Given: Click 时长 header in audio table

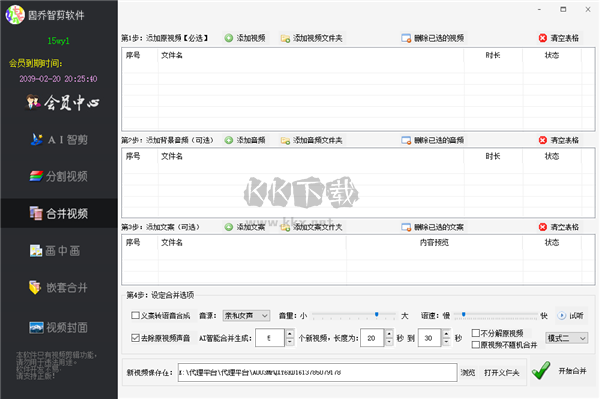Looking at the screenshot, I should click(x=492, y=156).
